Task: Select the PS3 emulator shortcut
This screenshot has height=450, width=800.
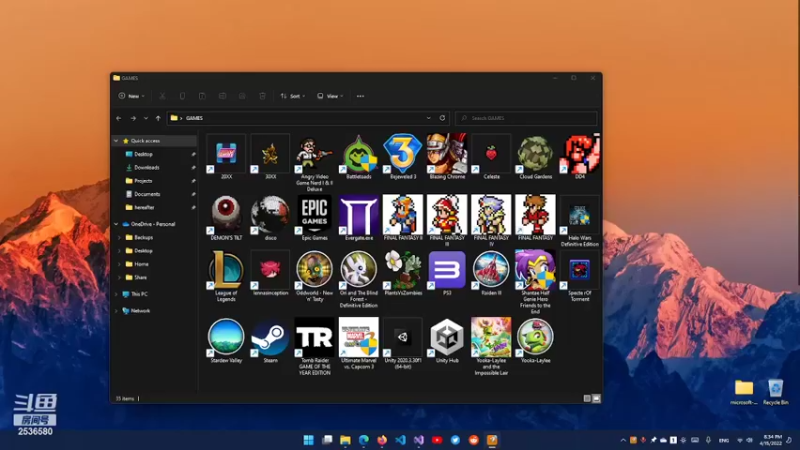Action: tap(447, 273)
